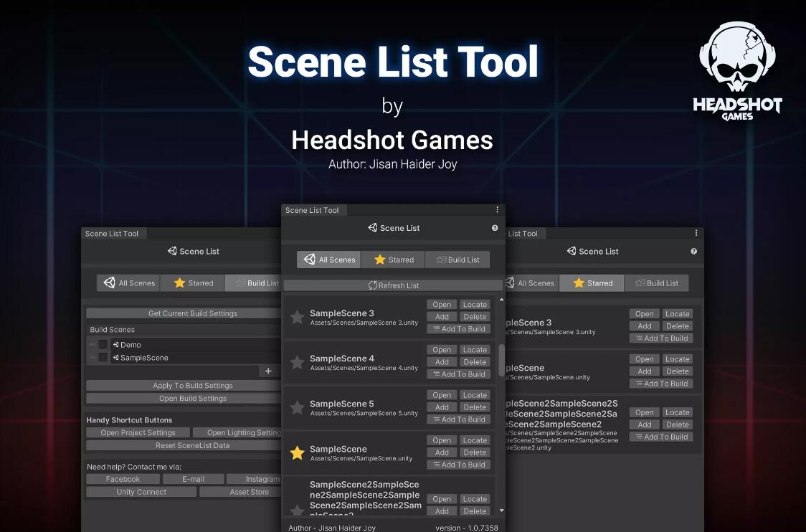Unstar the gold-starred SampleScene entry

coord(297,453)
